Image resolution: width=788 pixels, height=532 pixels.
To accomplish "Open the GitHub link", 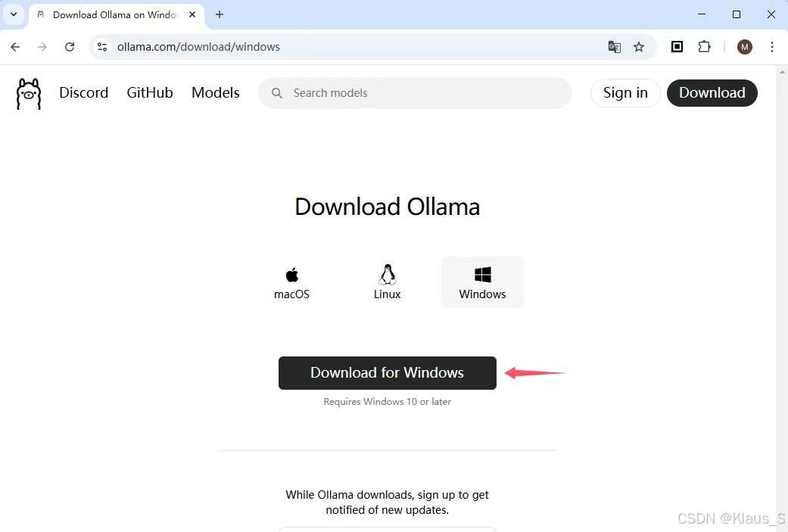I will point(150,93).
